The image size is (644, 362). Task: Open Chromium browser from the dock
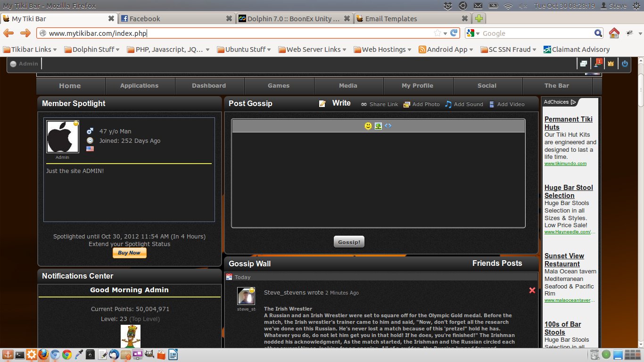click(x=55, y=355)
